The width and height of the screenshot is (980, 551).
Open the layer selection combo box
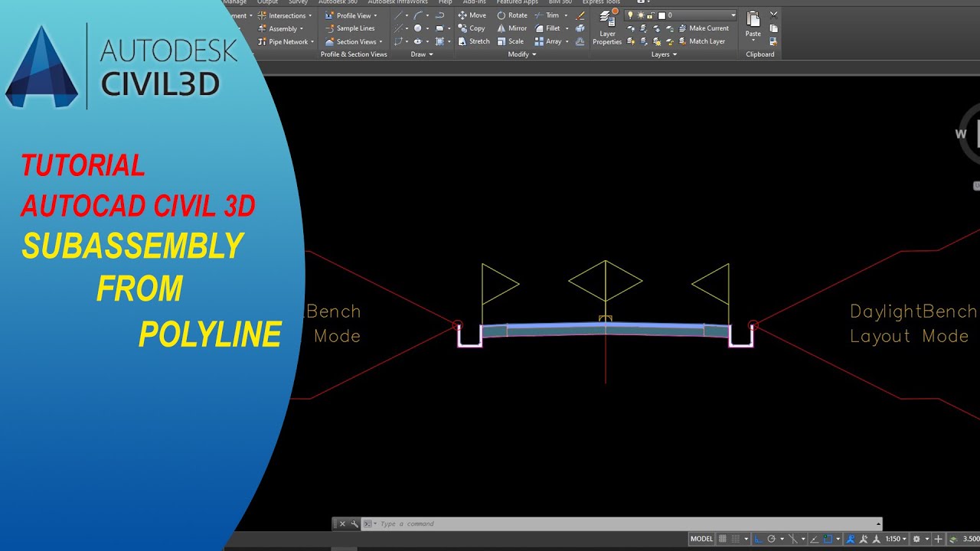(681, 15)
